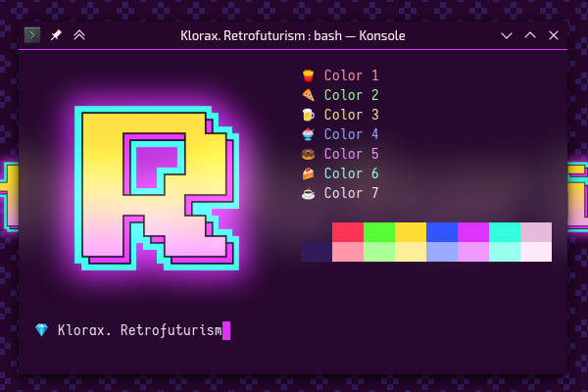Click the pizza slice emoji icon
This screenshot has height=392, width=588.
(309, 95)
